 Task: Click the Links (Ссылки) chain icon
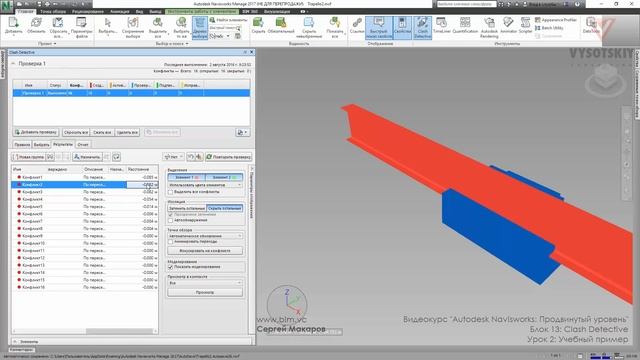point(357,23)
